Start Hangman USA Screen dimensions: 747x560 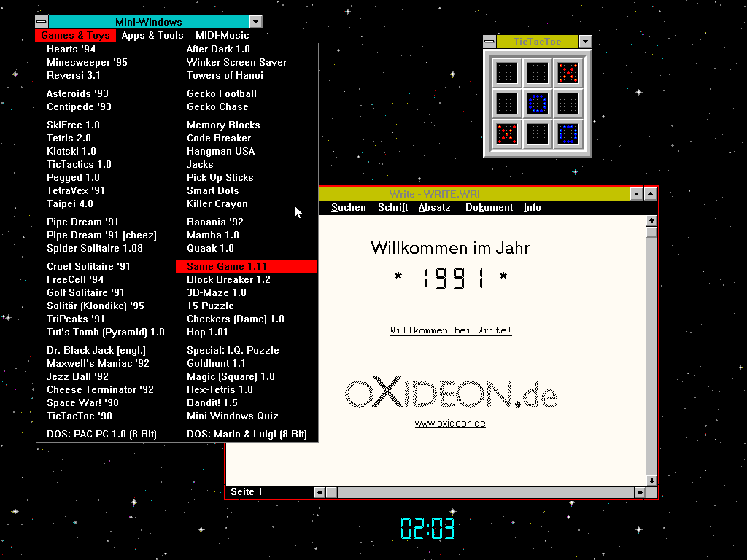pyautogui.click(x=220, y=151)
